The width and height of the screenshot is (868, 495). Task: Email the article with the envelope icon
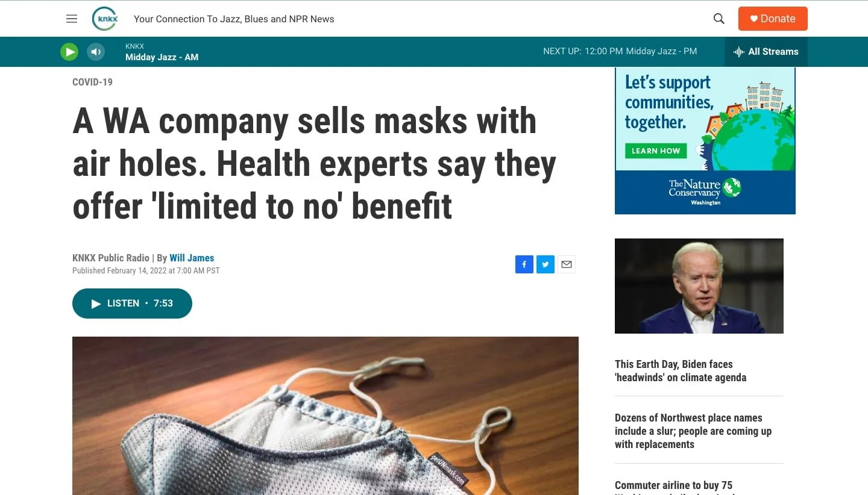pos(567,264)
